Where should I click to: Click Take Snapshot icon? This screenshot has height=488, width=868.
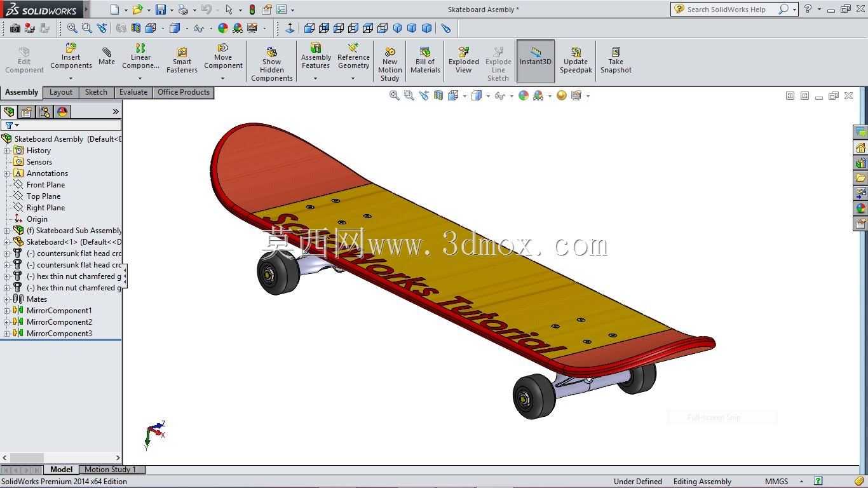coord(616,61)
